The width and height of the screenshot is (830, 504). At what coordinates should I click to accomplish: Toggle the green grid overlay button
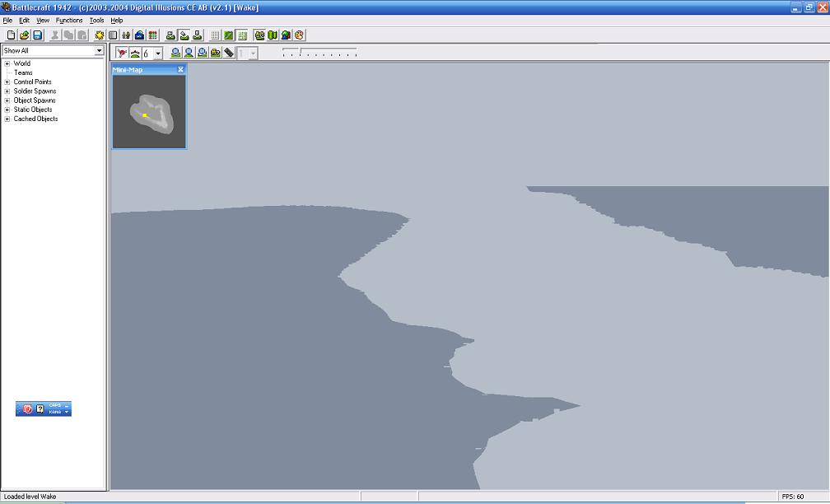click(242, 35)
